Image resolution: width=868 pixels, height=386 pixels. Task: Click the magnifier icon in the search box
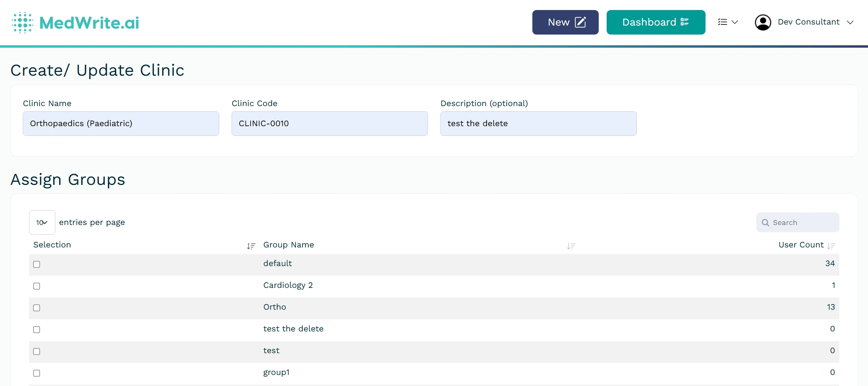click(x=765, y=222)
